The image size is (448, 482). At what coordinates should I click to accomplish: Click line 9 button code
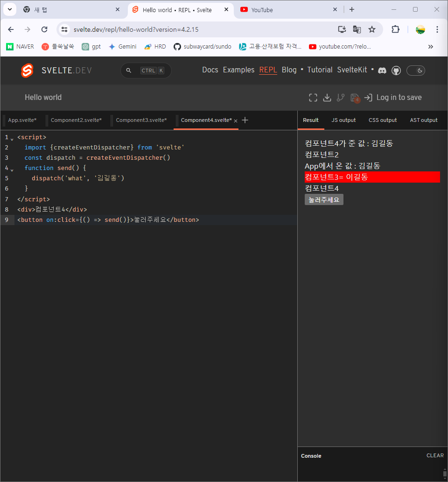point(108,220)
